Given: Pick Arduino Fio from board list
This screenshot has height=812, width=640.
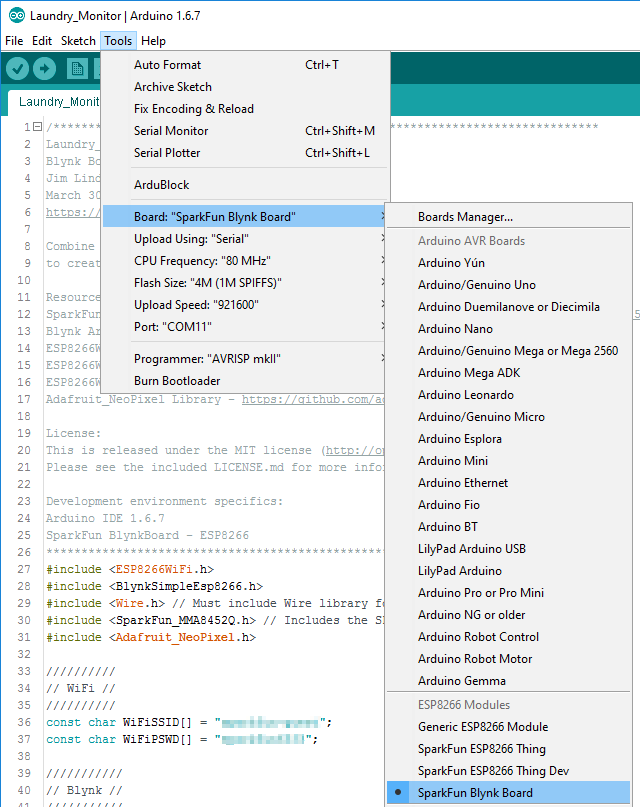Looking at the screenshot, I should click(x=508, y=505).
